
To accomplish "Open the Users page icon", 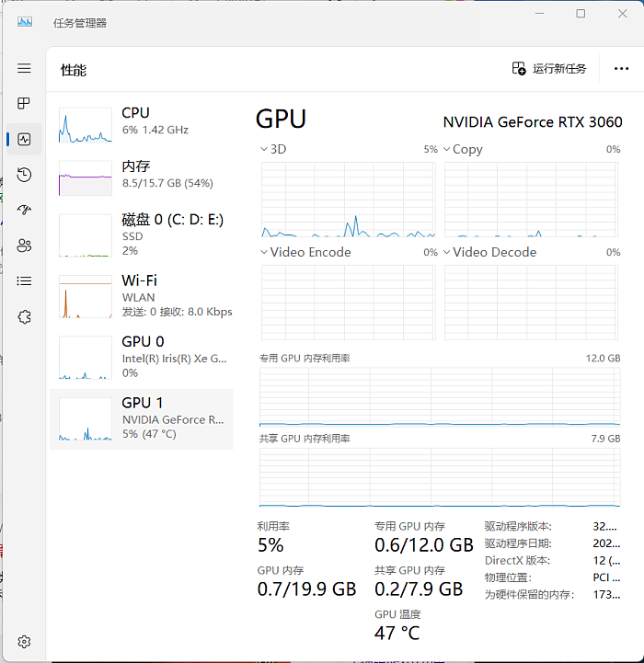I will coord(24,246).
